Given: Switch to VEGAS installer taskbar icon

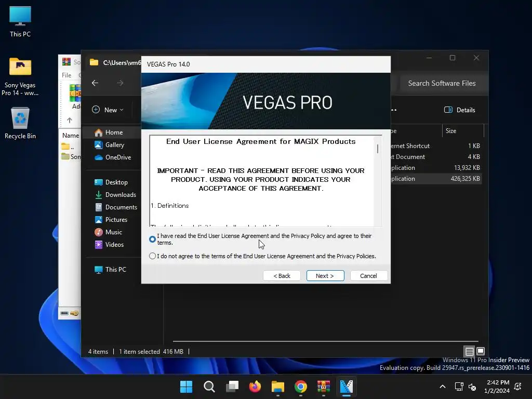Looking at the screenshot, I should pos(347,387).
